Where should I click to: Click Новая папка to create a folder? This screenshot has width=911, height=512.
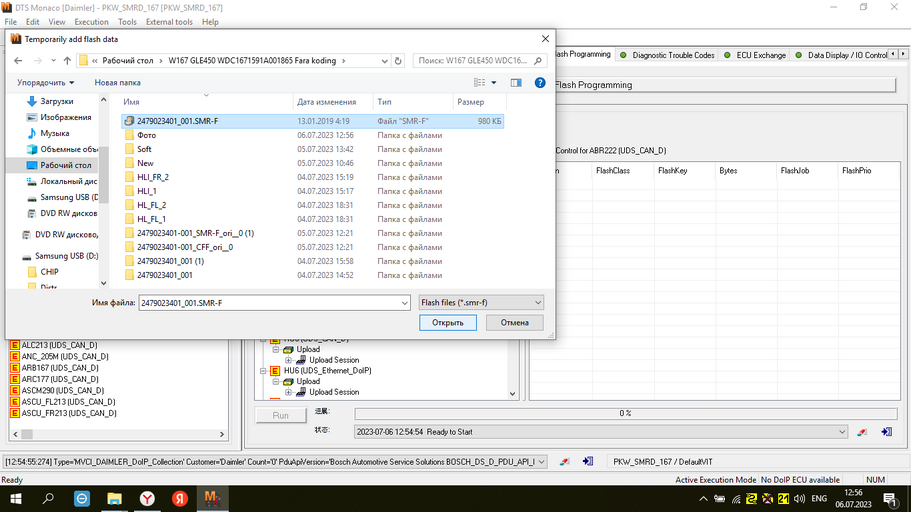click(x=117, y=83)
